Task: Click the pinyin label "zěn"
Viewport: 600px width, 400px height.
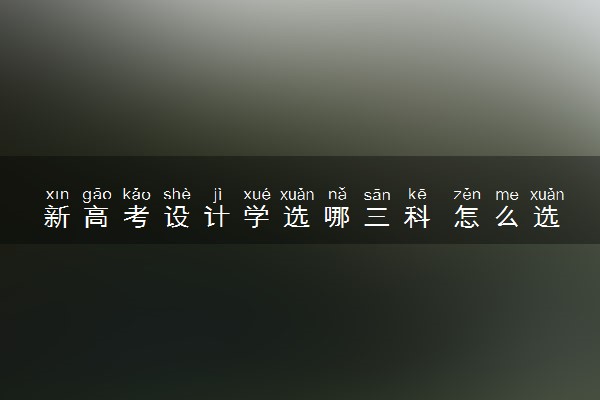Action: coord(467,194)
